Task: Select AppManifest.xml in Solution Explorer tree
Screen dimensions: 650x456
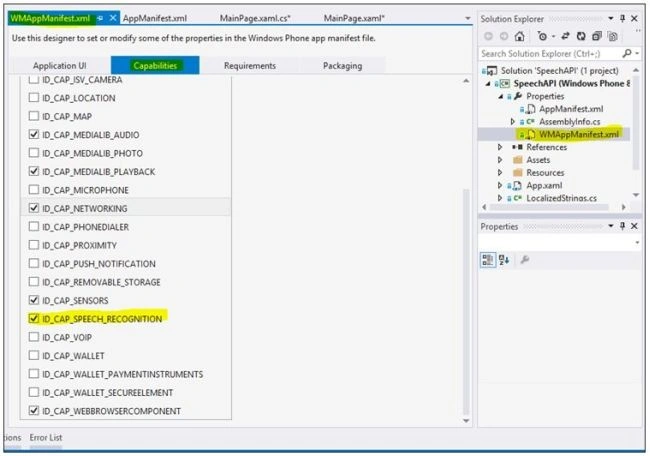Action: (x=571, y=109)
